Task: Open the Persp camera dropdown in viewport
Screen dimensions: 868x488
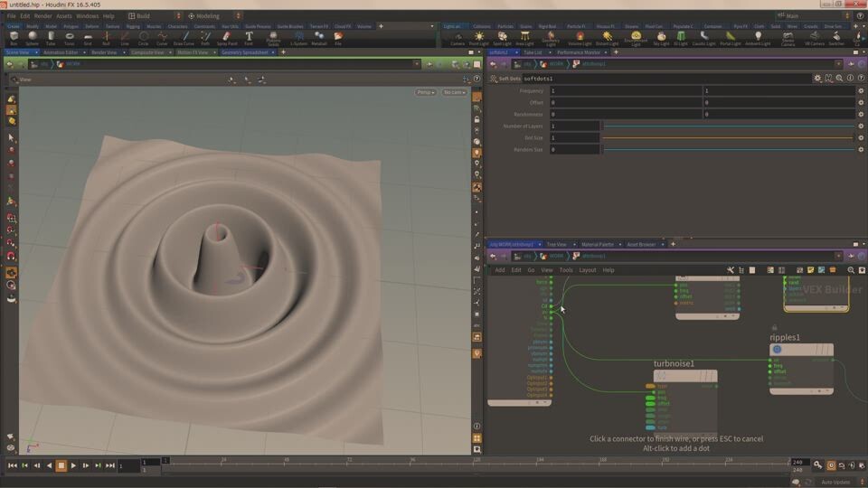Action: (425, 92)
